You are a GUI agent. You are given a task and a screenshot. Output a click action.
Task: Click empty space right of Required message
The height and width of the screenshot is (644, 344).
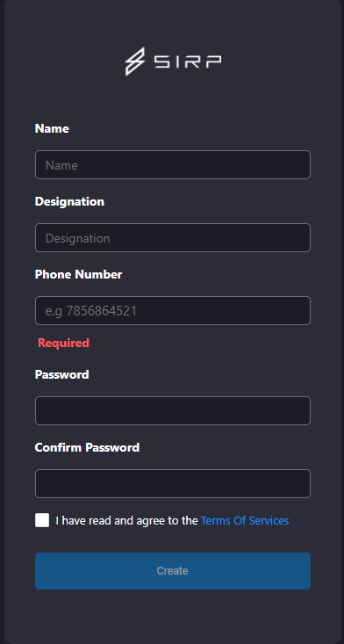coord(201,343)
